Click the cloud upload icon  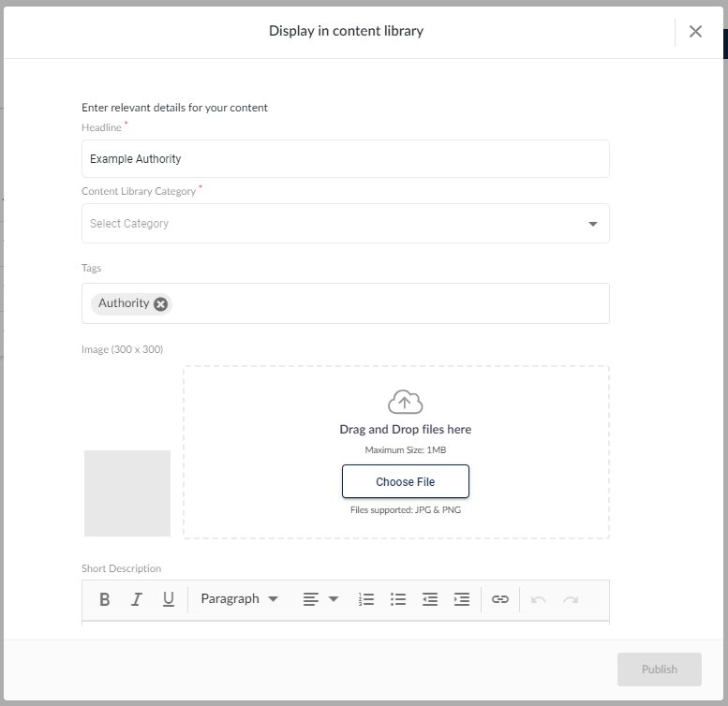(405, 402)
